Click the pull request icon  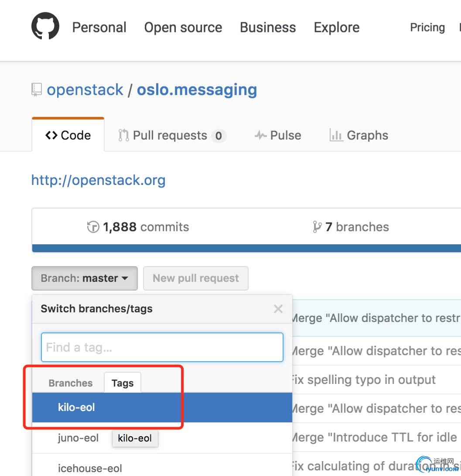[123, 135]
